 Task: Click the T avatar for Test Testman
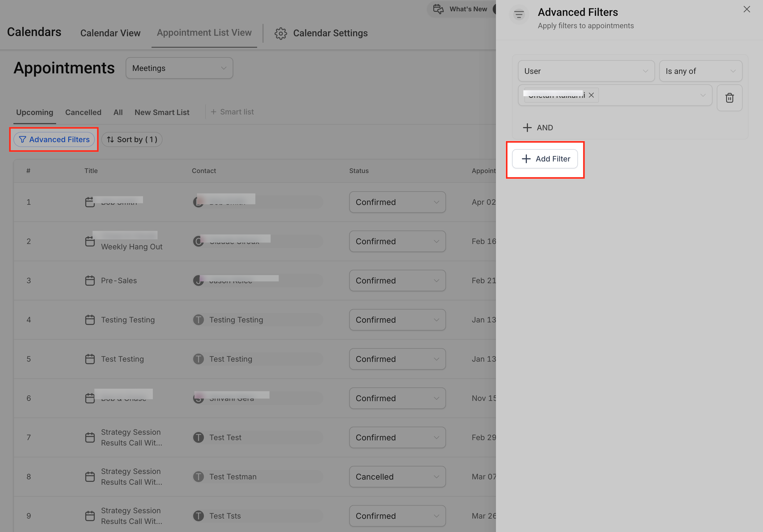pos(198,476)
